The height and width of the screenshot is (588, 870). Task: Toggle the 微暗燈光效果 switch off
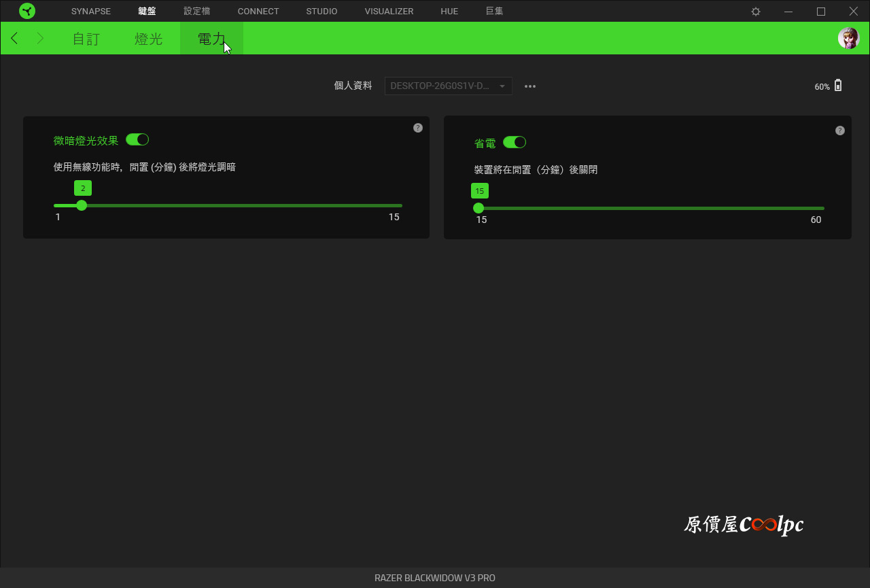tap(137, 139)
